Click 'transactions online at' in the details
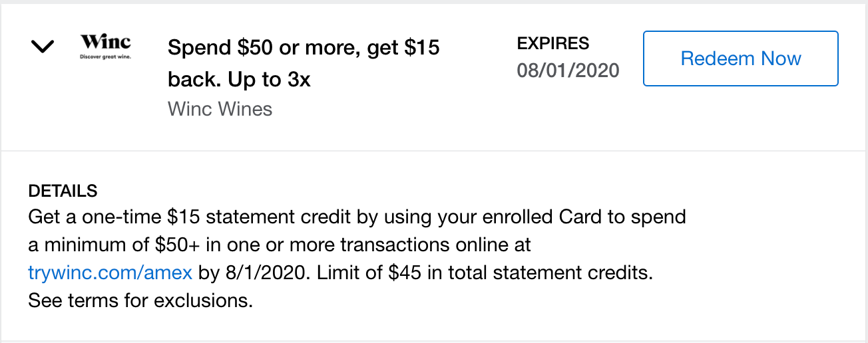 436,245
